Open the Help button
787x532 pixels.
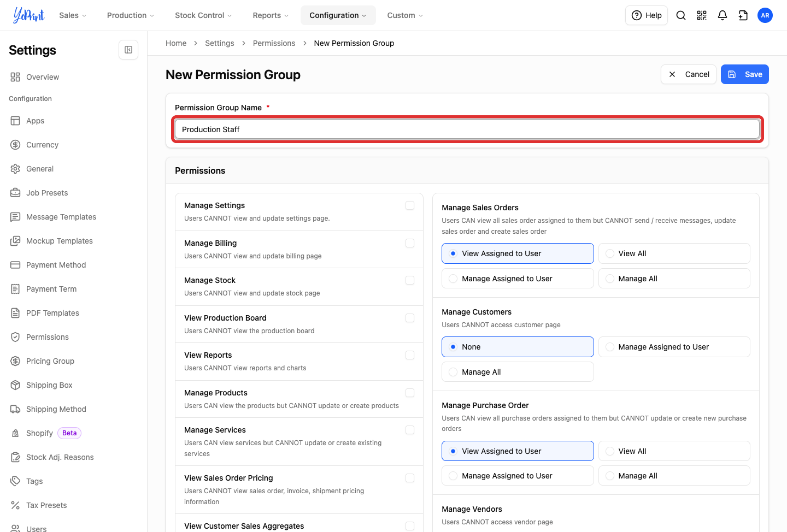[x=647, y=15]
